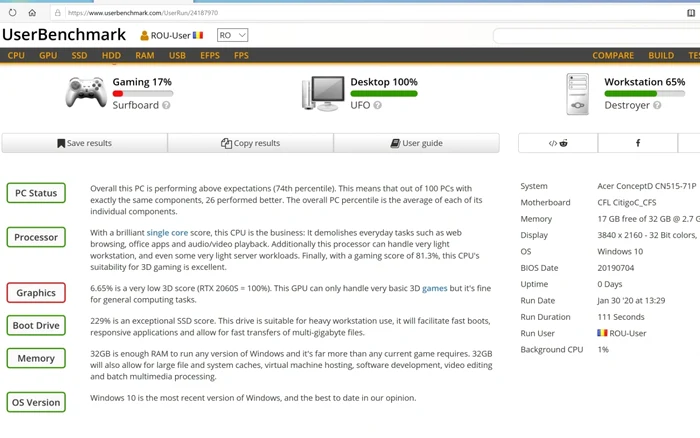Click the UserBenchmark site logo
The image size is (700, 438).
[64, 35]
